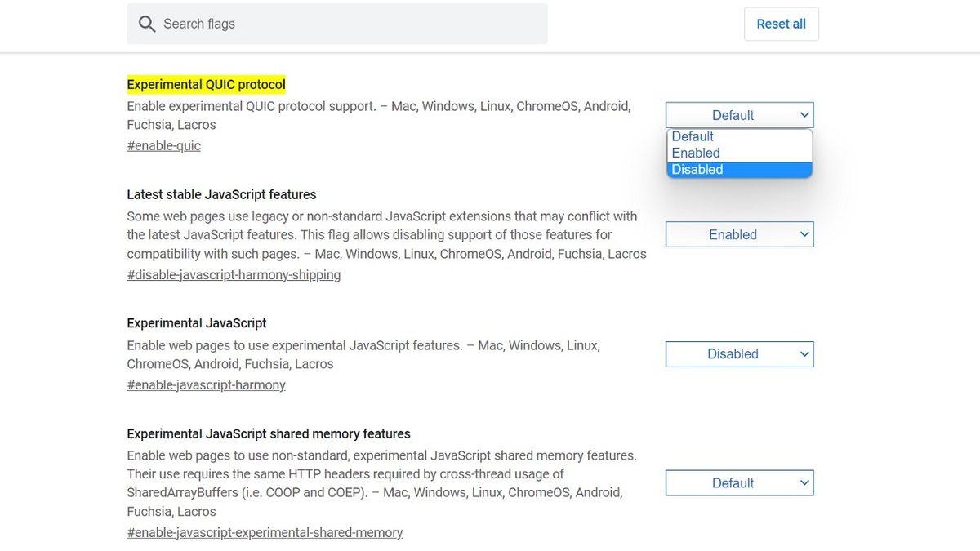Click the Experimental JavaScript heading

coord(197,323)
